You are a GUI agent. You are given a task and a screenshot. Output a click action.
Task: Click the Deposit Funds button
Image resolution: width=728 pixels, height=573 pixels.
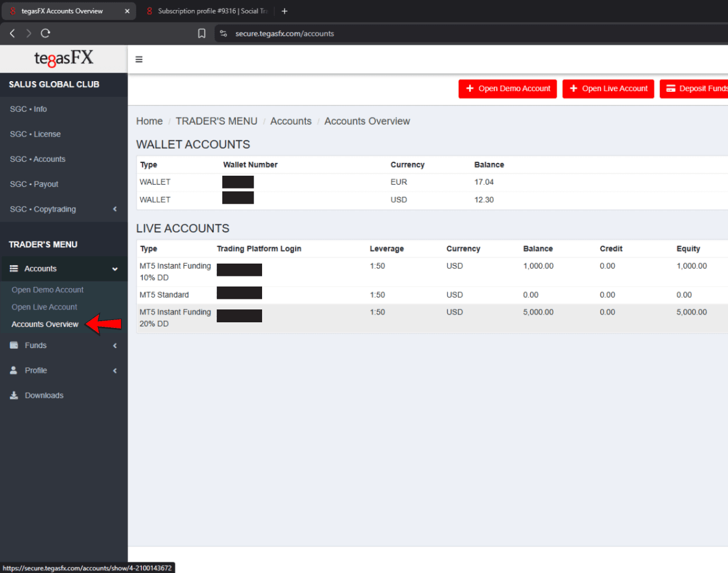tap(694, 88)
